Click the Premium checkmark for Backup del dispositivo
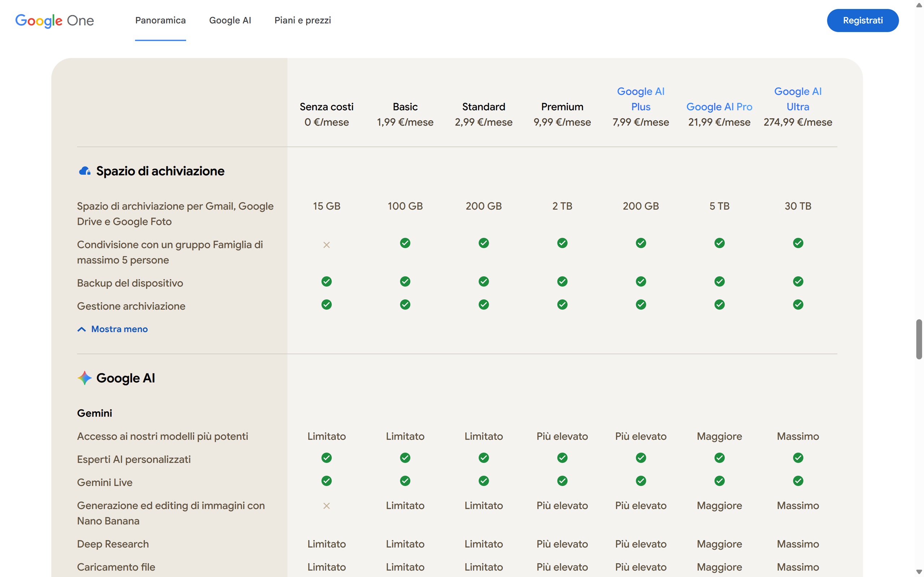This screenshot has width=924, height=577. (562, 282)
